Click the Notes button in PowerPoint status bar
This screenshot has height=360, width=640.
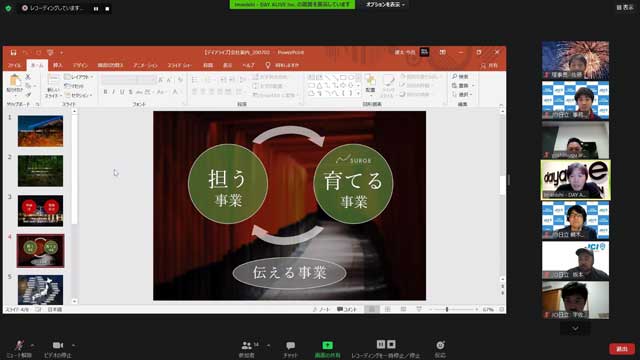pos(321,309)
